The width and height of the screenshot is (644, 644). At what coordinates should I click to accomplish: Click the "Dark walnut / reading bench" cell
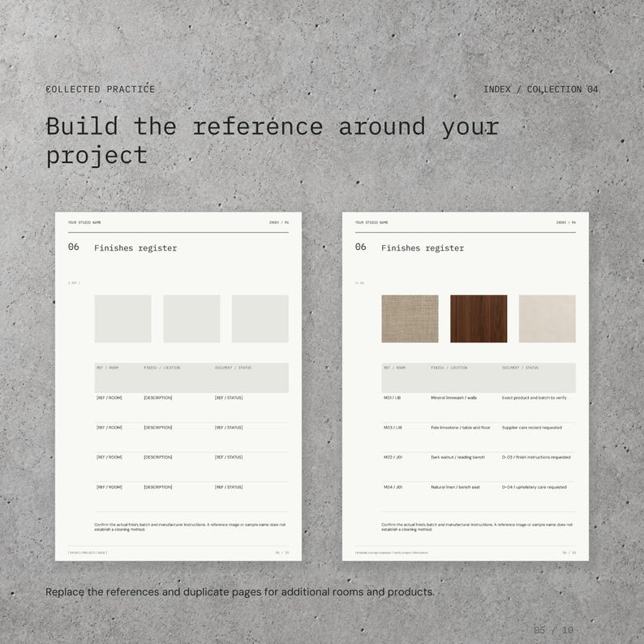(458, 457)
